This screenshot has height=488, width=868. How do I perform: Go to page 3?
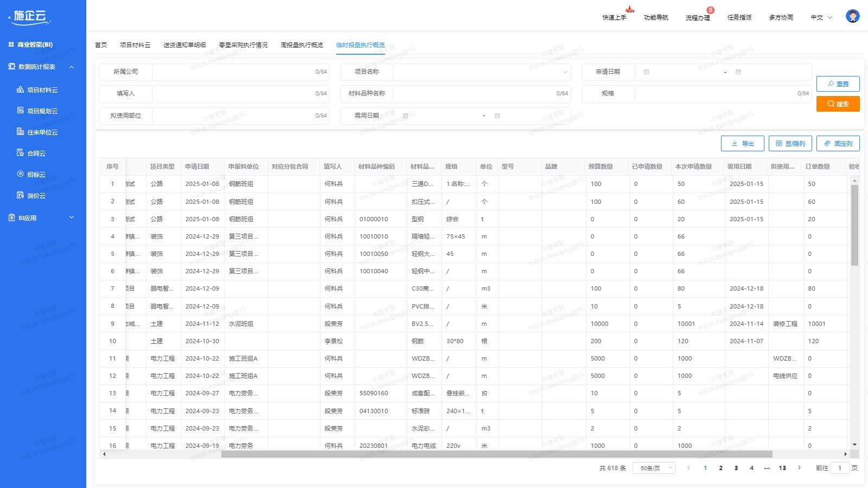point(736,468)
